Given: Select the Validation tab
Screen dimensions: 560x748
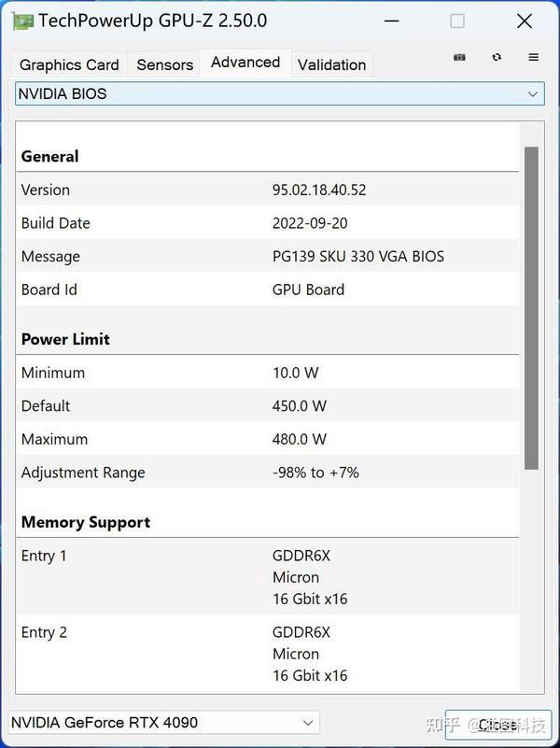Looking at the screenshot, I should pyautogui.click(x=331, y=64).
